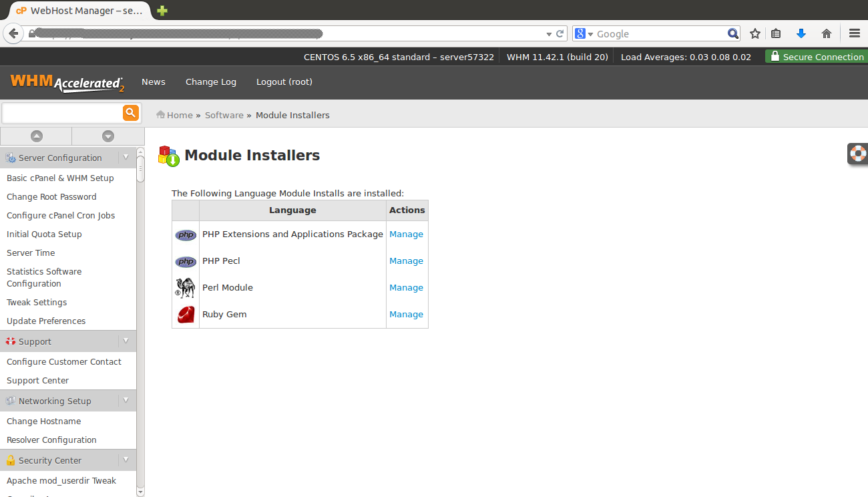
Task: Click the Perl camel icon
Action: pyautogui.click(x=186, y=288)
